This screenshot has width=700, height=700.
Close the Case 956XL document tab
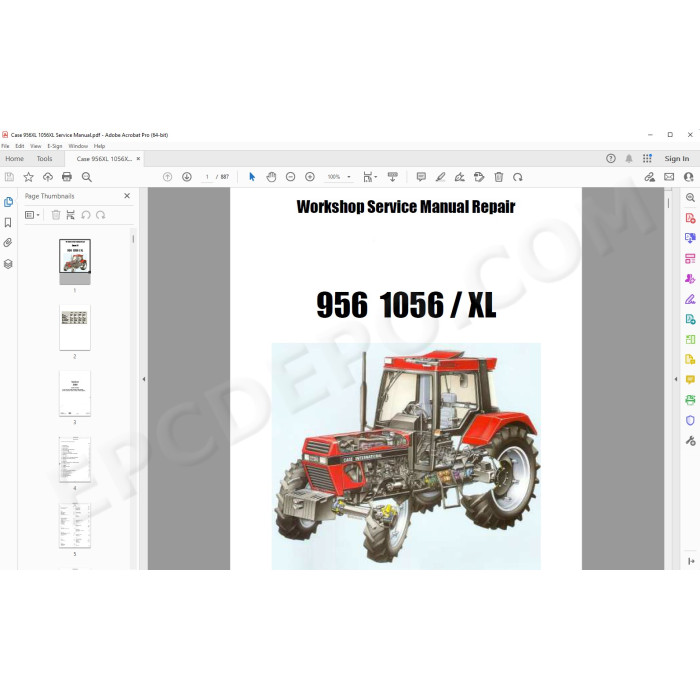tap(138, 158)
